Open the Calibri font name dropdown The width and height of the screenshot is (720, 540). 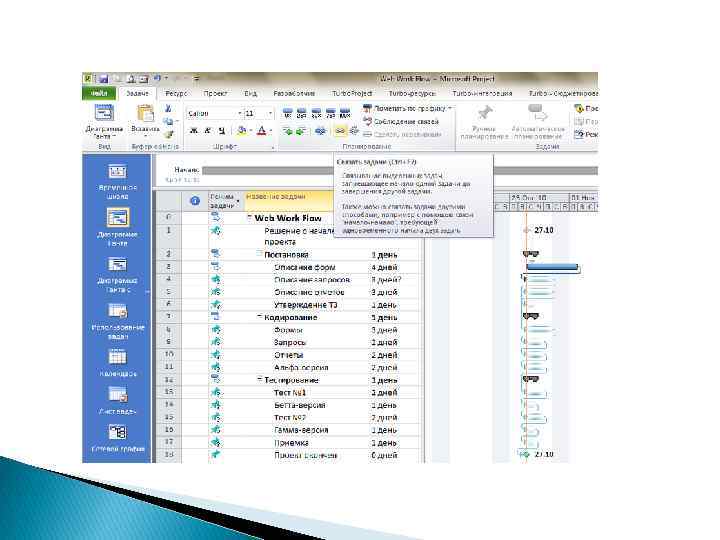(240, 113)
